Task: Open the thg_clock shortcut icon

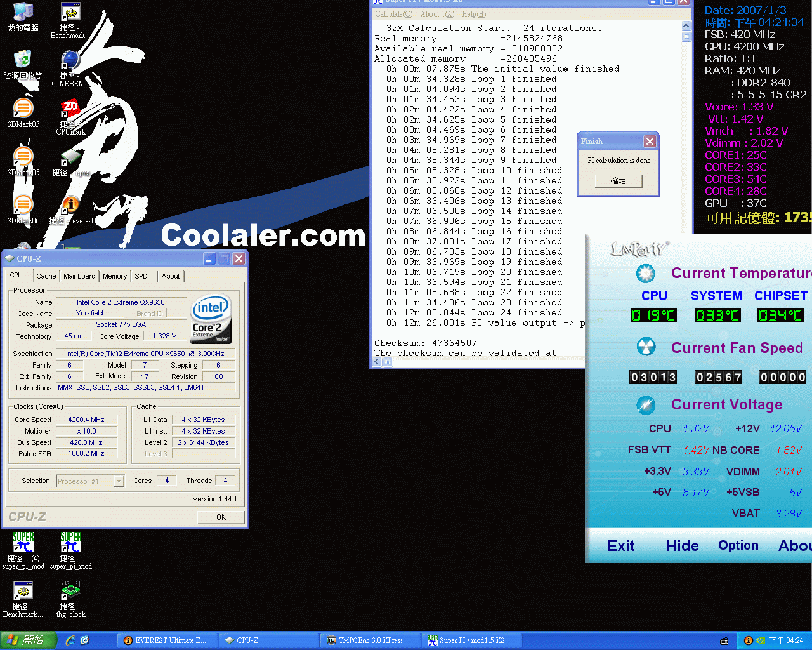Action: pyautogui.click(x=70, y=599)
